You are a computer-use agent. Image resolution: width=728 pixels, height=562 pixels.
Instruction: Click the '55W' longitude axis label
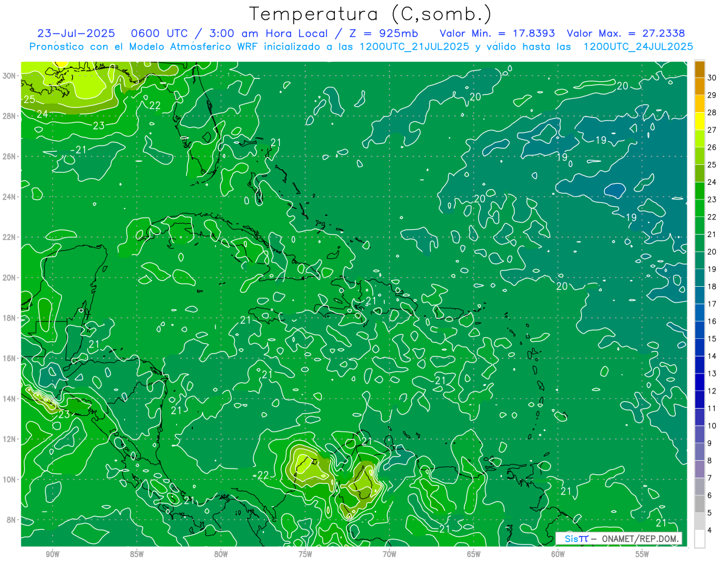pos(642,554)
